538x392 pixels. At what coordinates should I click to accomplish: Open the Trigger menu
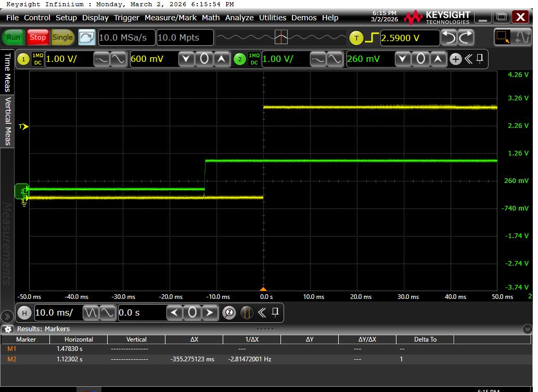click(126, 18)
